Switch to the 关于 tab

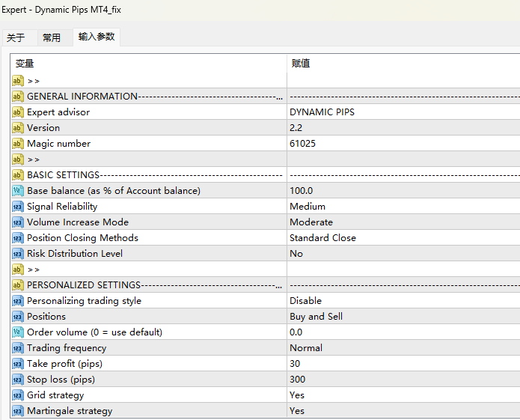click(16, 37)
